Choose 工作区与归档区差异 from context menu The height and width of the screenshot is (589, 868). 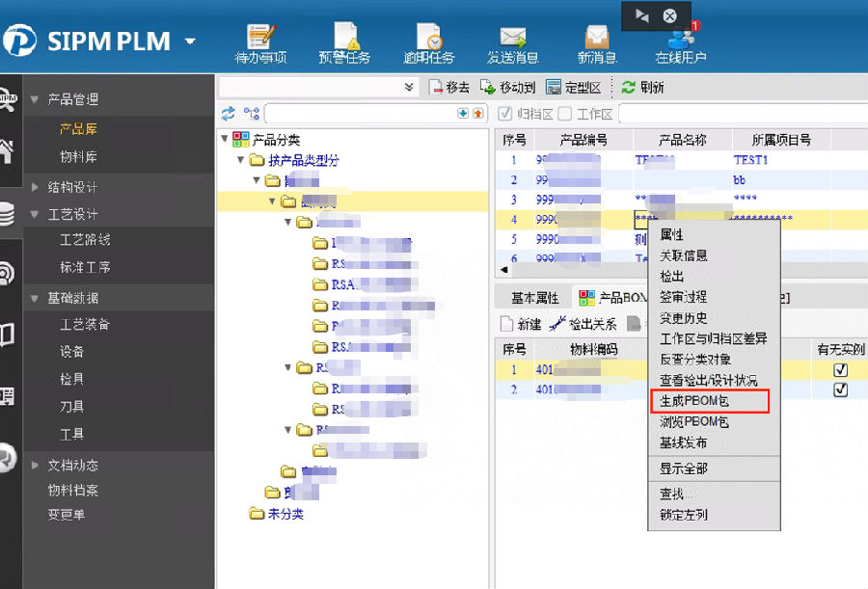coord(714,338)
